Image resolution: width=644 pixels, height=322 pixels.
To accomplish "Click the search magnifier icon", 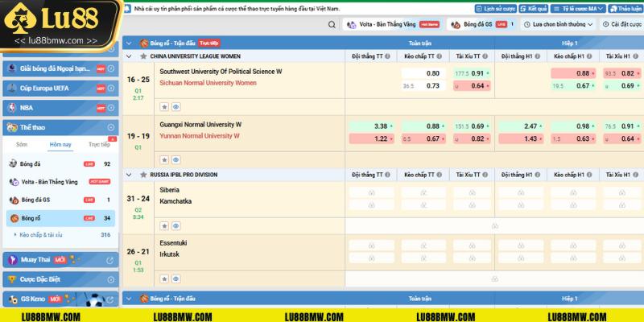I will point(330,25).
